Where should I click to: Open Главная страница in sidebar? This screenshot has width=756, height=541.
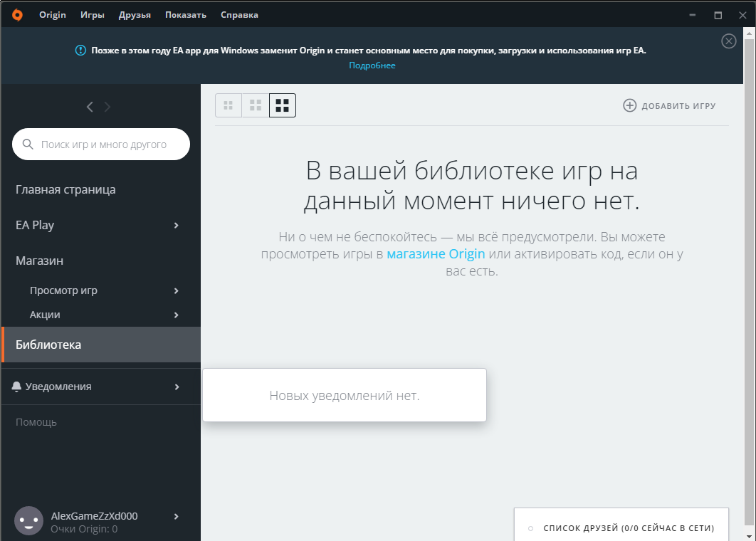tap(65, 189)
